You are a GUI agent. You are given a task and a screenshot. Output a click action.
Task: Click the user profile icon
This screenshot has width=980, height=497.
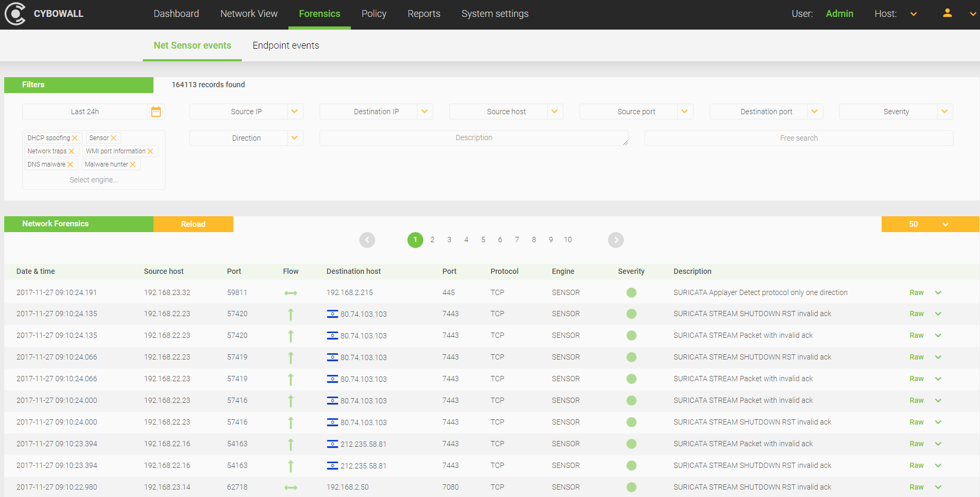tap(947, 14)
